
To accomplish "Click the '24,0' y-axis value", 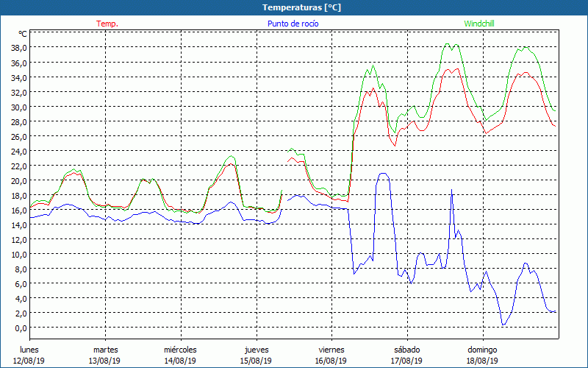I will point(20,152).
